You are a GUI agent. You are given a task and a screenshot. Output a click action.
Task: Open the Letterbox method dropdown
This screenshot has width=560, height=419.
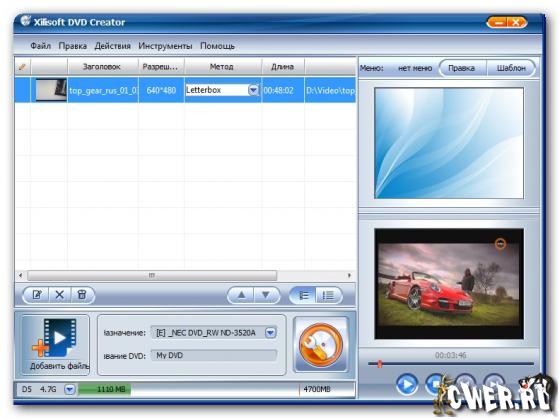(x=253, y=90)
